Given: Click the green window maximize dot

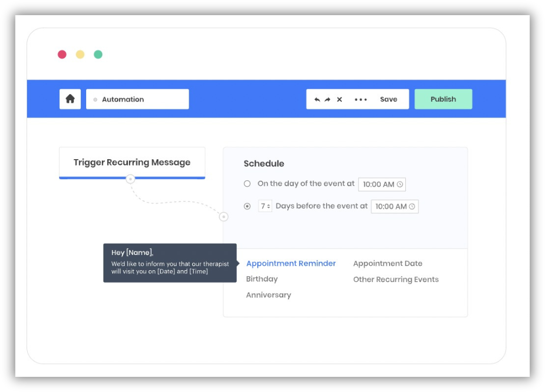Looking at the screenshot, I should coord(98,54).
